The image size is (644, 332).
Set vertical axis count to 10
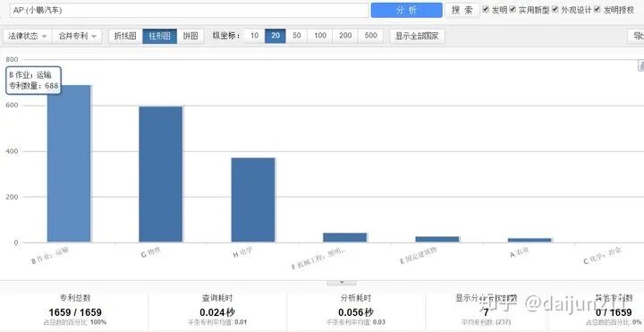[254, 36]
